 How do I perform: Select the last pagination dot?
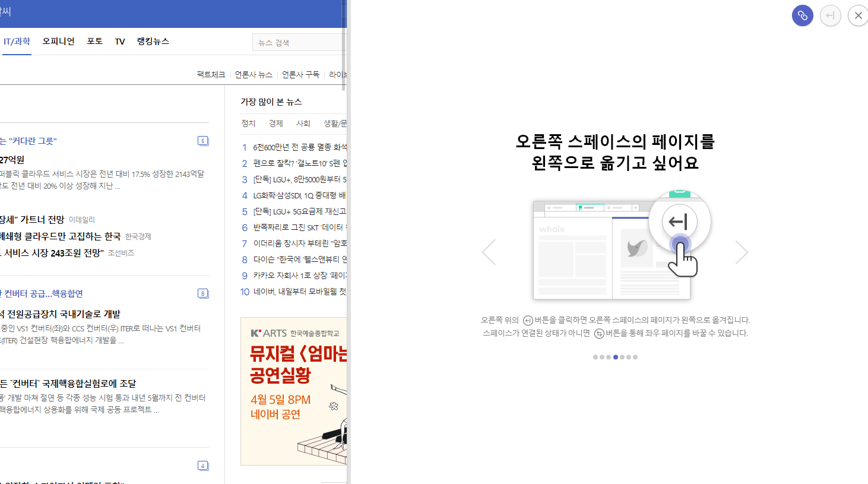tap(635, 357)
